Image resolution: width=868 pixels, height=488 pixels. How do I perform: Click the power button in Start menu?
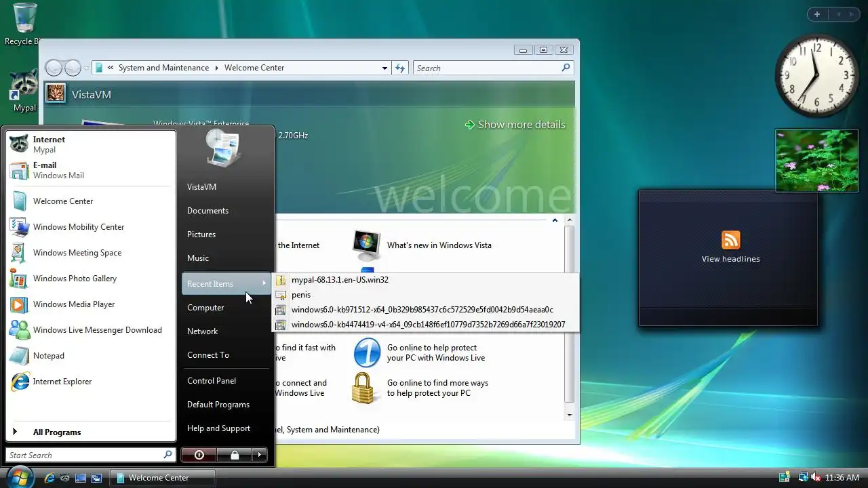199,455
